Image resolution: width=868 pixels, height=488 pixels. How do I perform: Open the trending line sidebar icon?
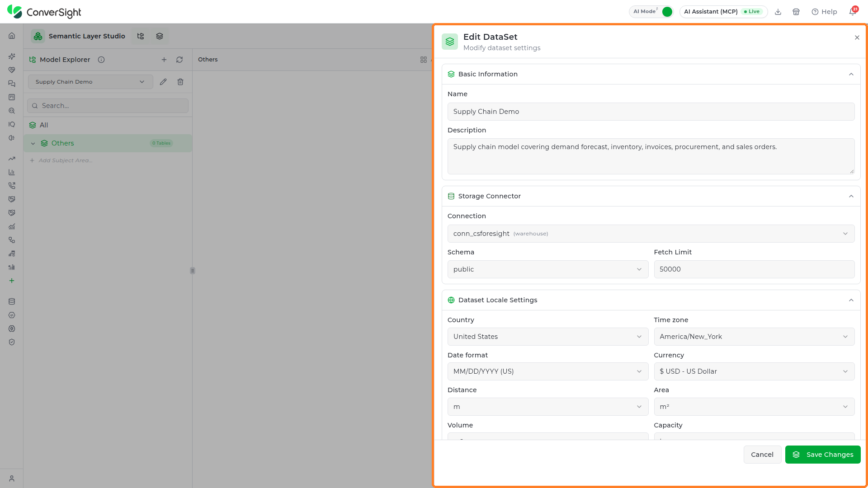(12, 159)
